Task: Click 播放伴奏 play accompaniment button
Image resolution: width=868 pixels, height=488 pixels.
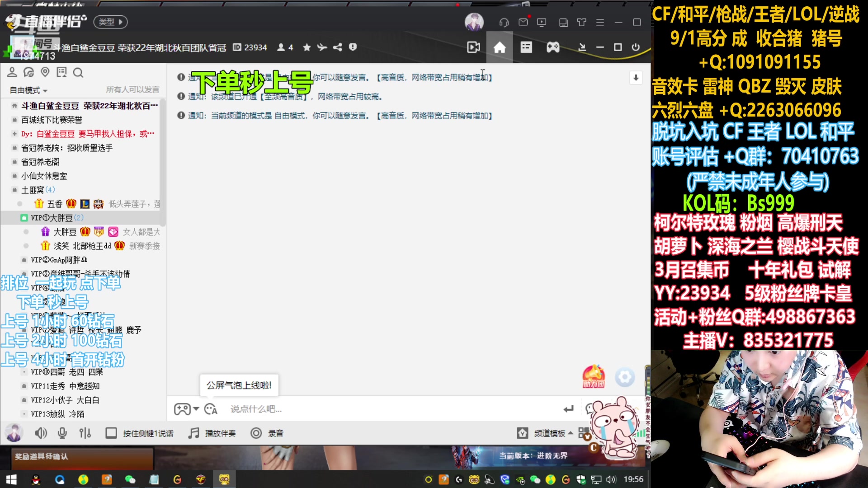Action: pos(212,433)
